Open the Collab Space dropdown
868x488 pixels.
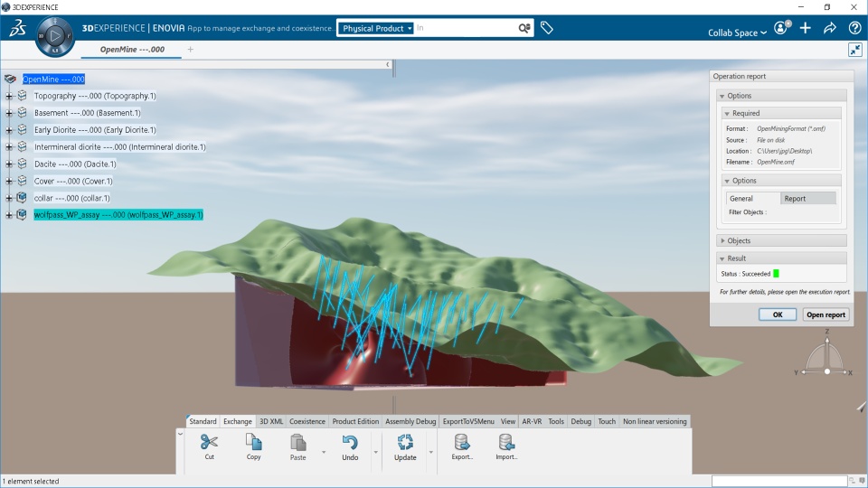pos(738,33)
